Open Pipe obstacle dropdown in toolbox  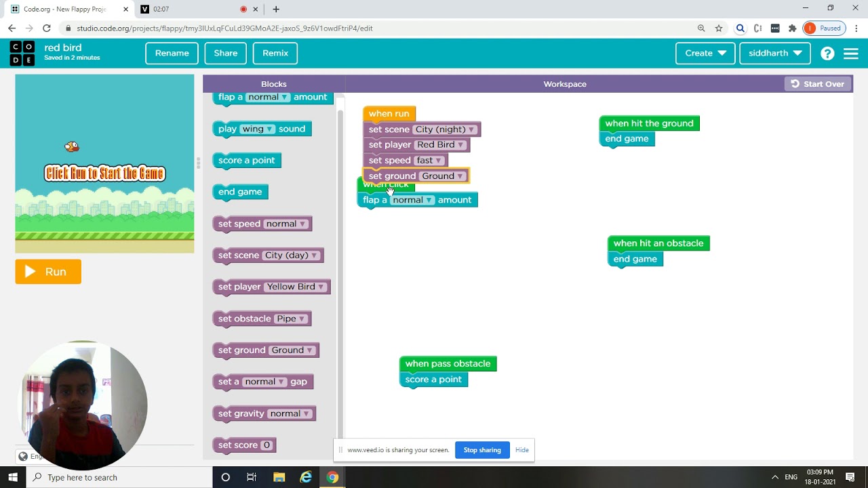[x=291, y=319]
